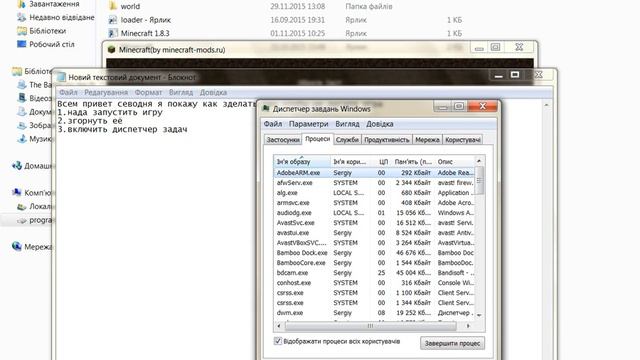Click the process list horizontal scrollbar thumb

coord(370,326)
